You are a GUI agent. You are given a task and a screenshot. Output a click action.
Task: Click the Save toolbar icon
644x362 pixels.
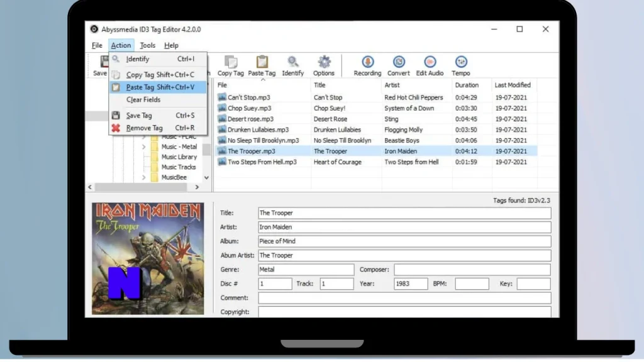point(104,62)
